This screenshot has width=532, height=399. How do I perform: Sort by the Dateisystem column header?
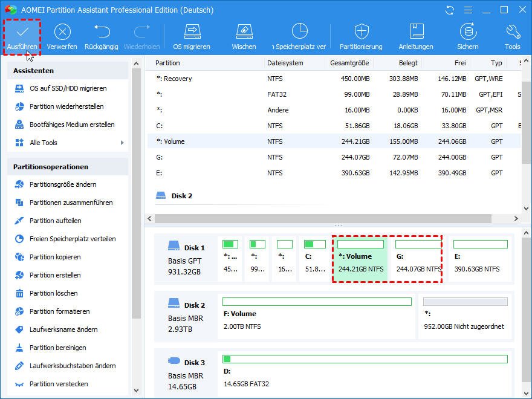pos(285,63)
